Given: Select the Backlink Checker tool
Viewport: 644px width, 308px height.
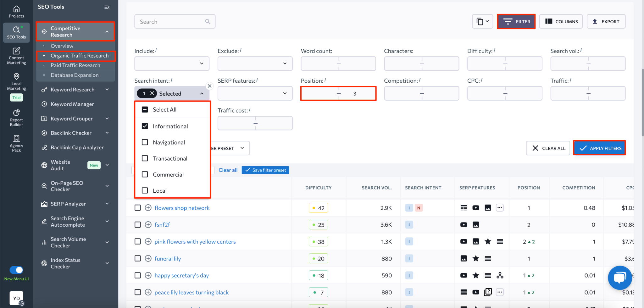Looking at the screenshot, I should [71, 133].
